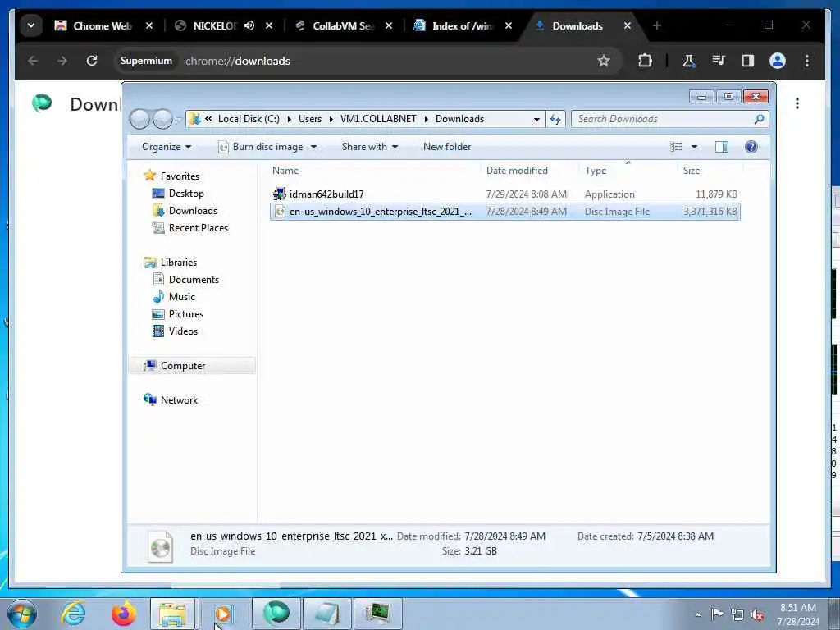Open the media controls icon in toolbar

pyautogui.click(x=719, y=61)
